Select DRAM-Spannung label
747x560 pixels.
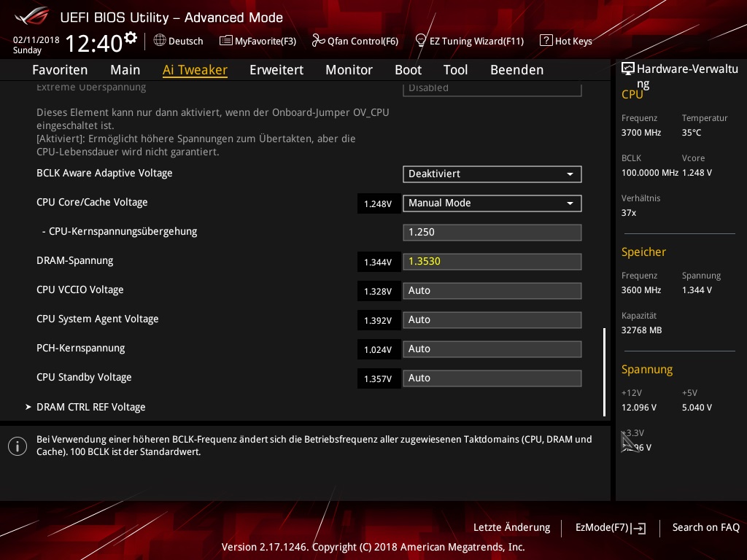[75, 261]
